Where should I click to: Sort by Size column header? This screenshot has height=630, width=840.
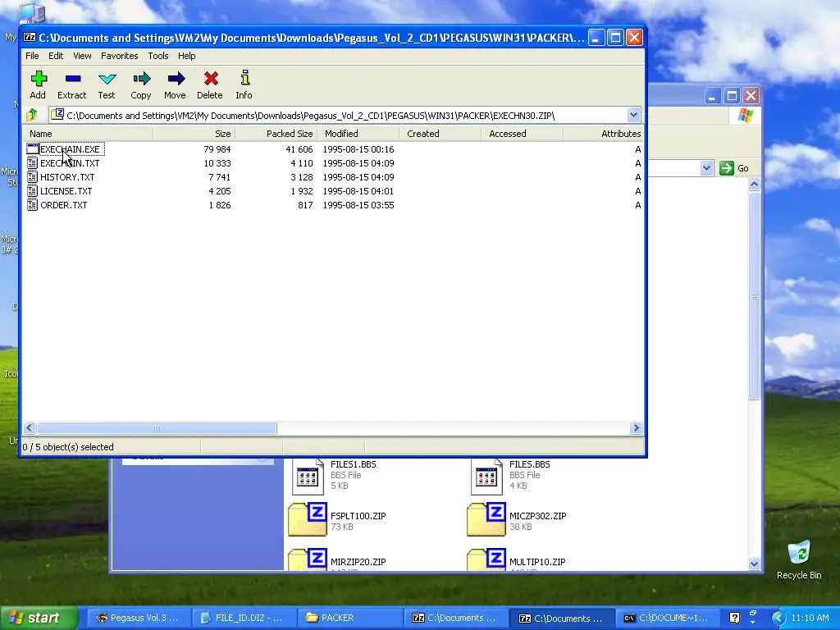tap(194, 134)
